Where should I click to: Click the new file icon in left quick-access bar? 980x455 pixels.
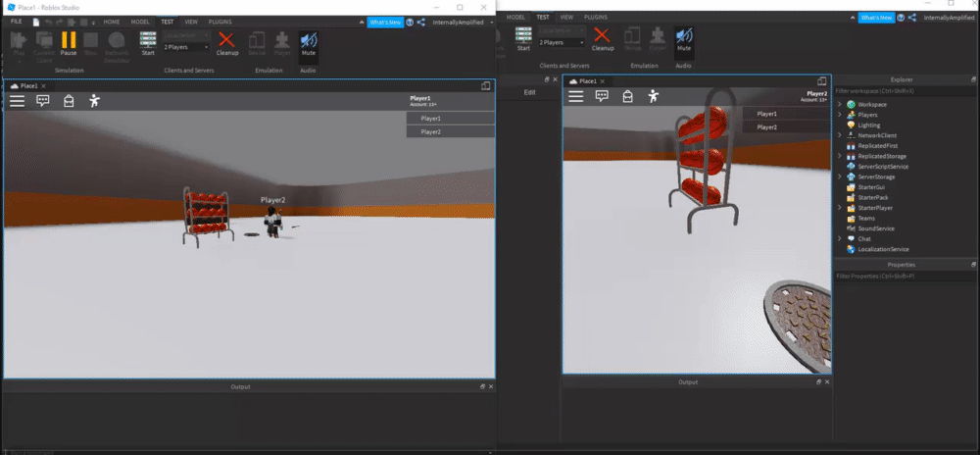36,22
